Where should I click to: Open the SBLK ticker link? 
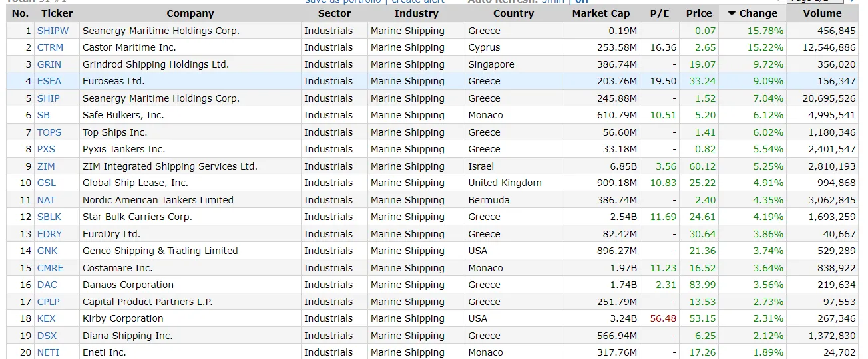pyautogui.click(x=49, y=217)
